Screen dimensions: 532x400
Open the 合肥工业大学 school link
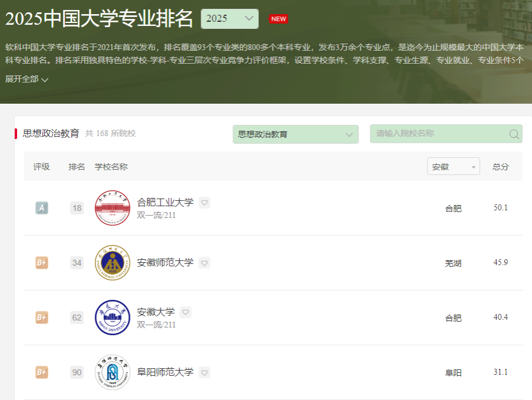point(165,203)
